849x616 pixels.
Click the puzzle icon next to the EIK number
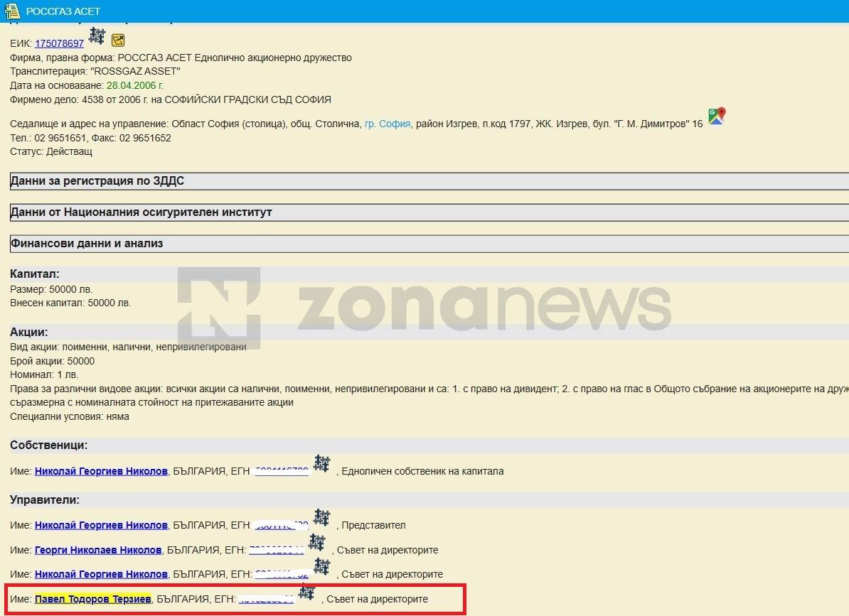97,36
